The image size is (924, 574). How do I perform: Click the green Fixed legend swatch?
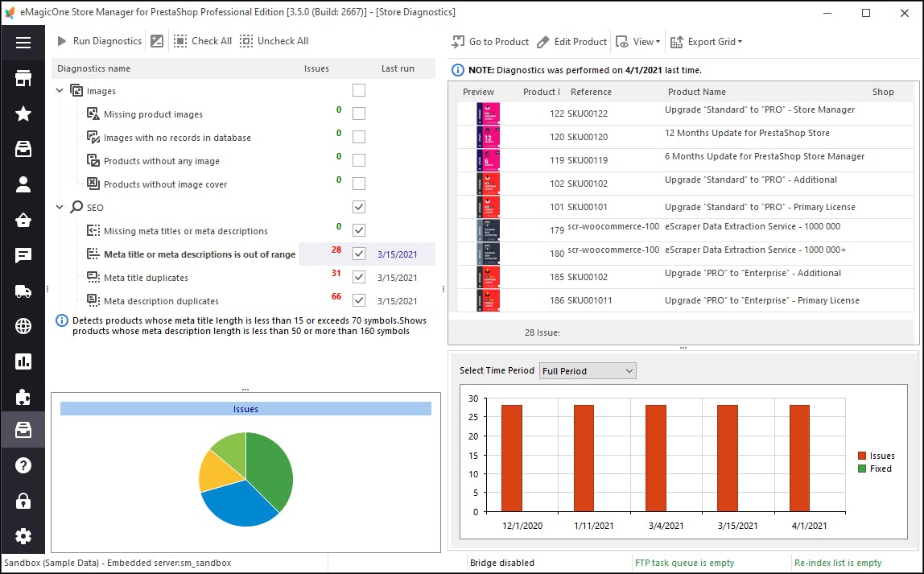point(862,469)
